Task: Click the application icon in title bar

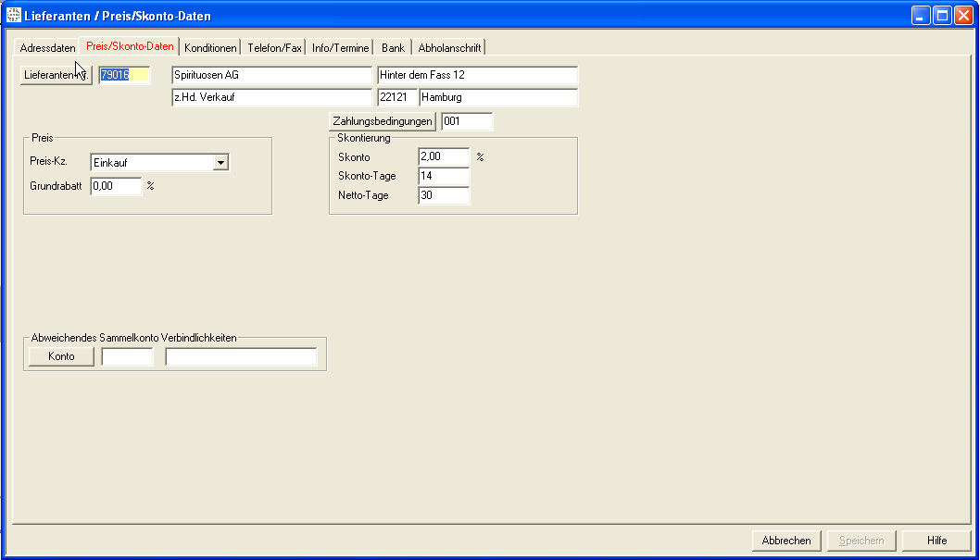Action: point(14,16)
